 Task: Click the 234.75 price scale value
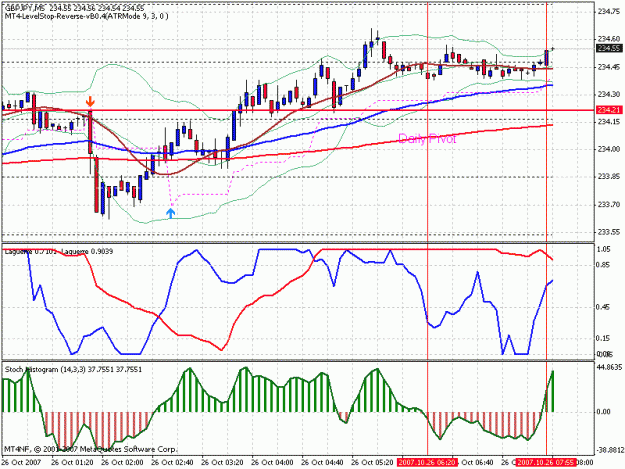click(x=609, y=12)
